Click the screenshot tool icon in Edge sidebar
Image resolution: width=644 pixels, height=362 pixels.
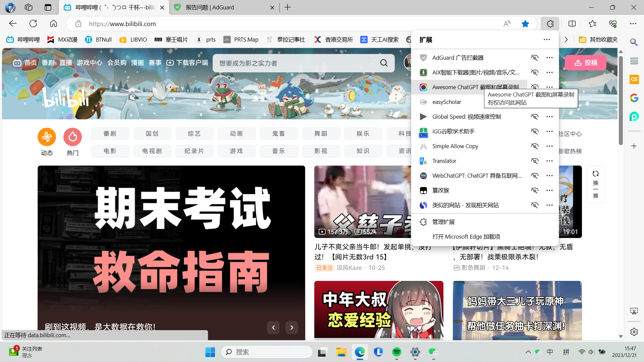pos(634,311)
